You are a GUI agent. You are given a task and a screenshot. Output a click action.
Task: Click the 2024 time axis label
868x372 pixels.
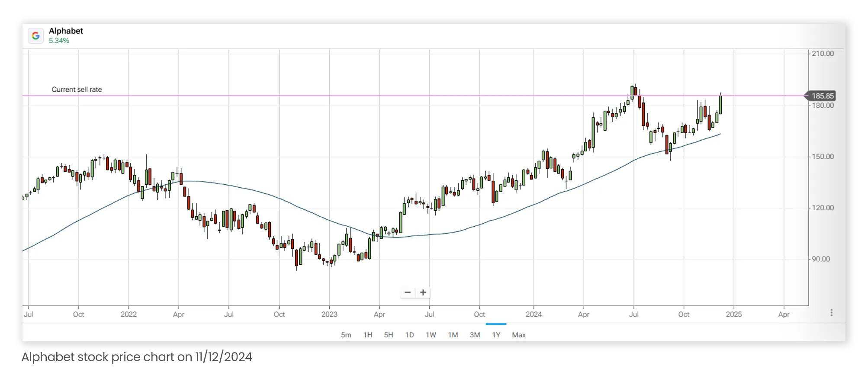pos(534,314)
